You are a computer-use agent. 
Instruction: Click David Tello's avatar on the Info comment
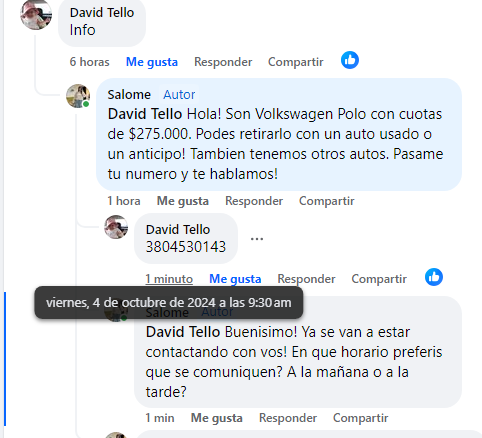[36, 14]
